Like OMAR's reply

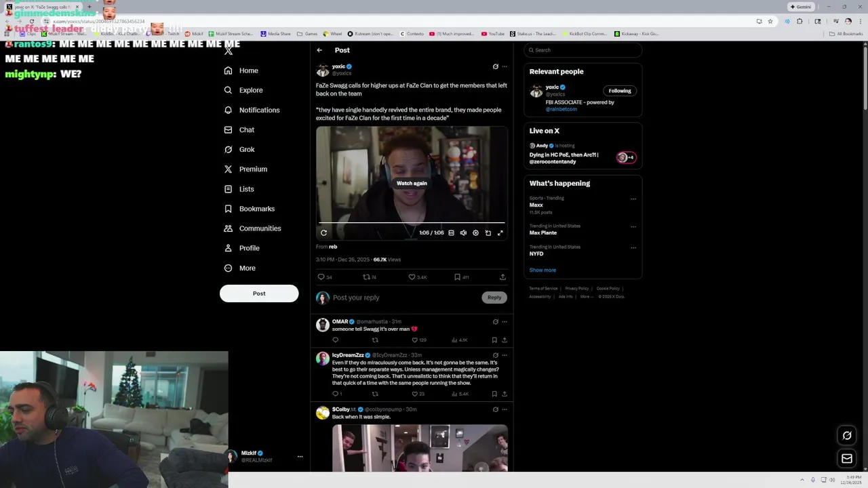click(x=415, y=340)
